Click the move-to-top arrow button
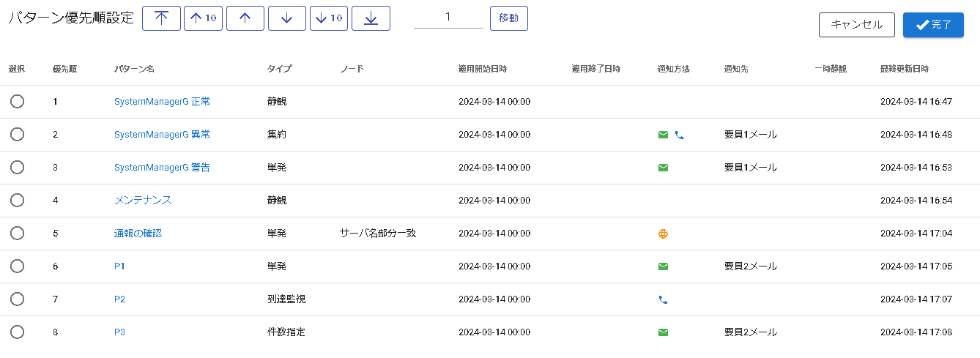 coord(161,18)
